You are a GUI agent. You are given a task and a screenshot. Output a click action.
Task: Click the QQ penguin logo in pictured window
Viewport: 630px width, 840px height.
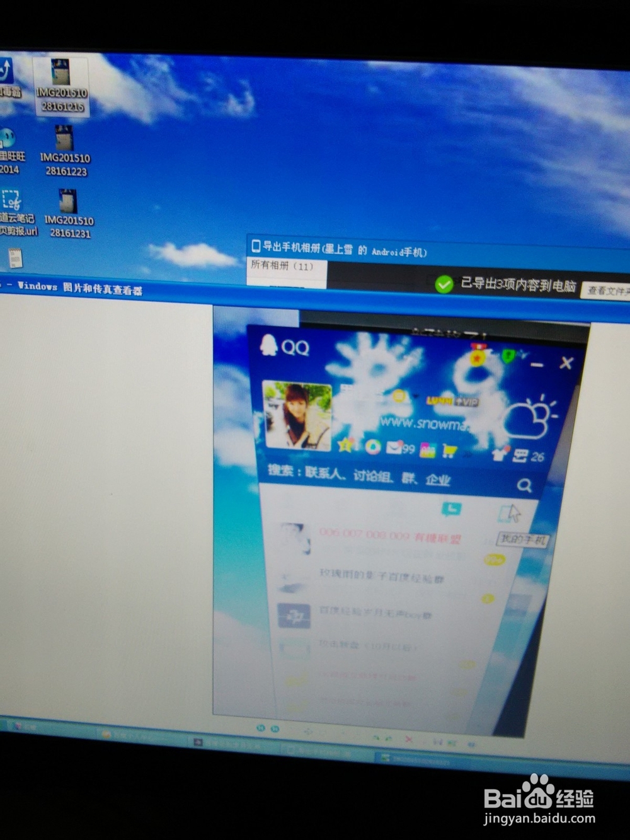[269, 345]
